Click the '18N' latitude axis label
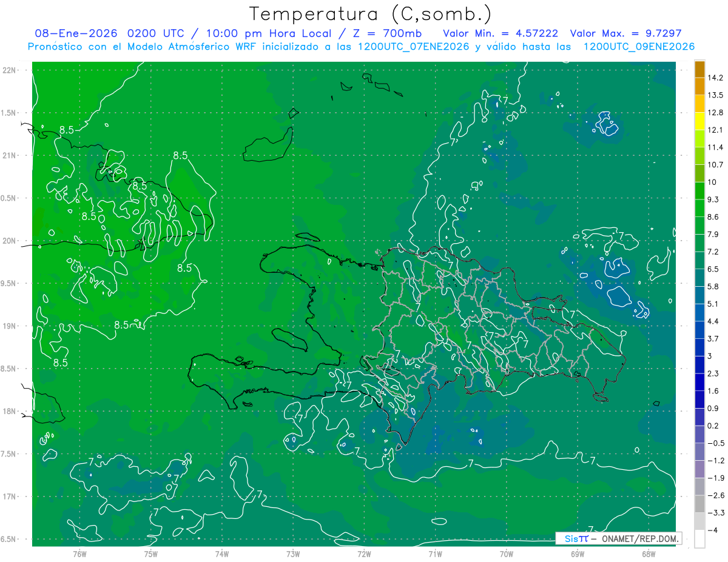 pos(8,412)
